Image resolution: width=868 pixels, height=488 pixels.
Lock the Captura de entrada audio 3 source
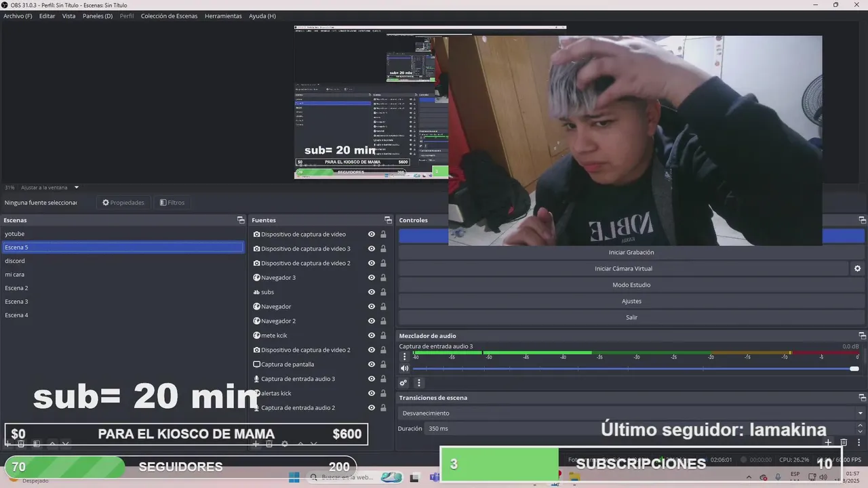coord(383,379)
